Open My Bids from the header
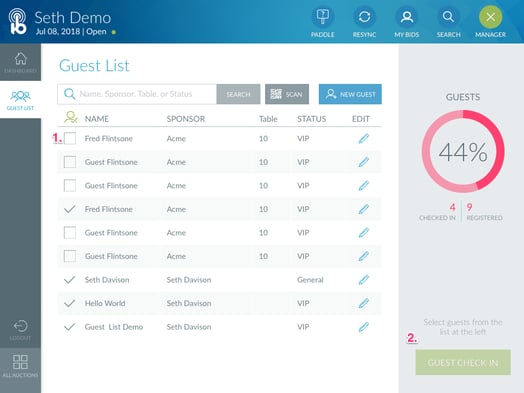 click(x=407, y=17)
